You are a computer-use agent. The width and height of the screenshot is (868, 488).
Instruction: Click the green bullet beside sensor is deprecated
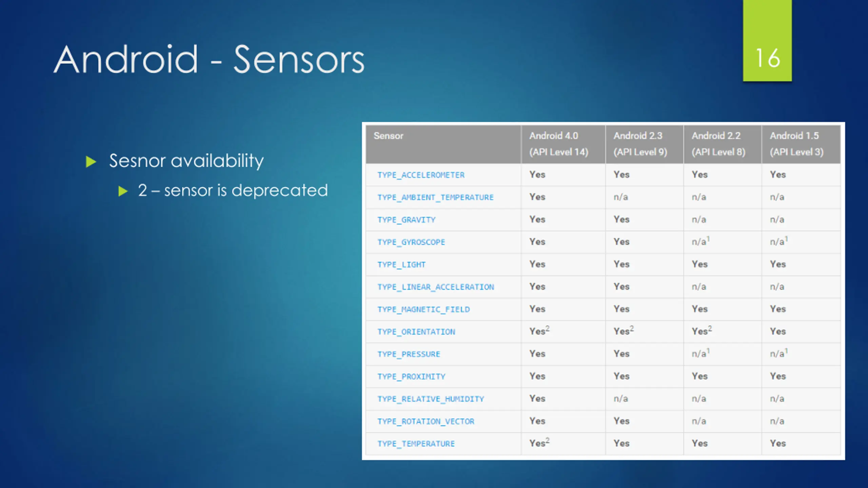[x=123, y=191]
